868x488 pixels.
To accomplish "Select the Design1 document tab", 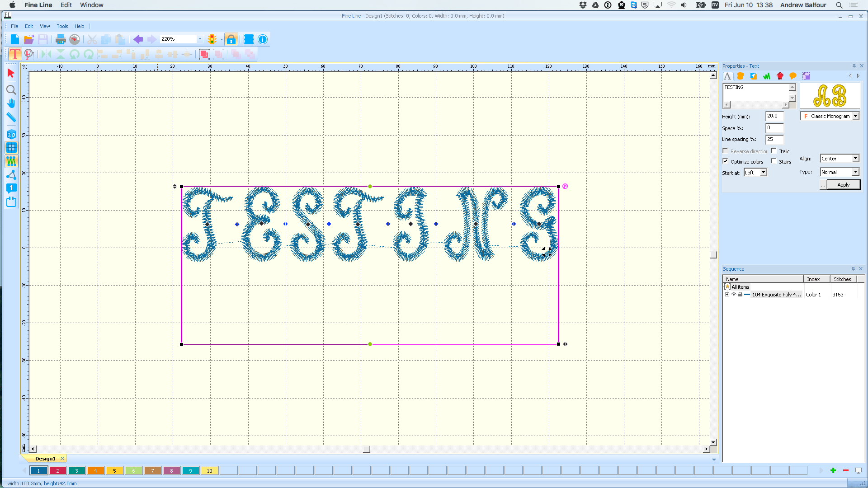I will click(45, 458).
